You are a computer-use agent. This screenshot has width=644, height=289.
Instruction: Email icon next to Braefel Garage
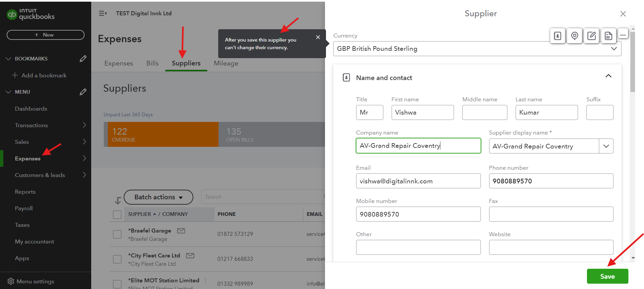(x=181, y=231)
